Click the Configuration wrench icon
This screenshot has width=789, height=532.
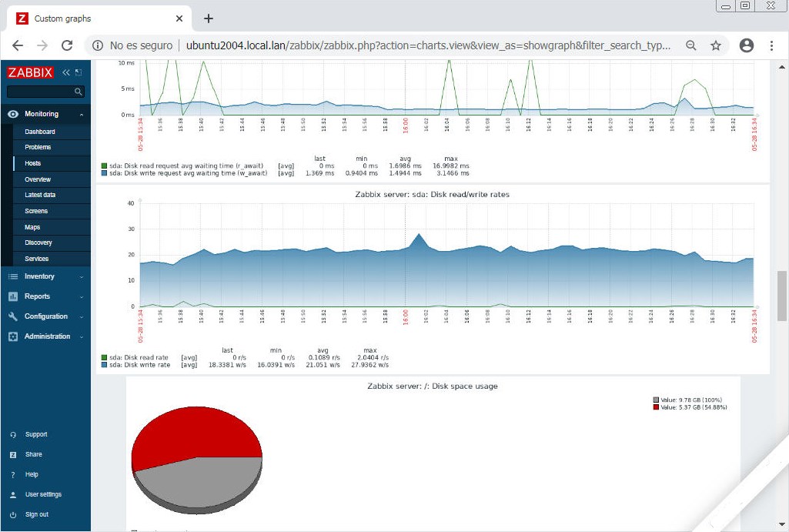coord(13,316)
